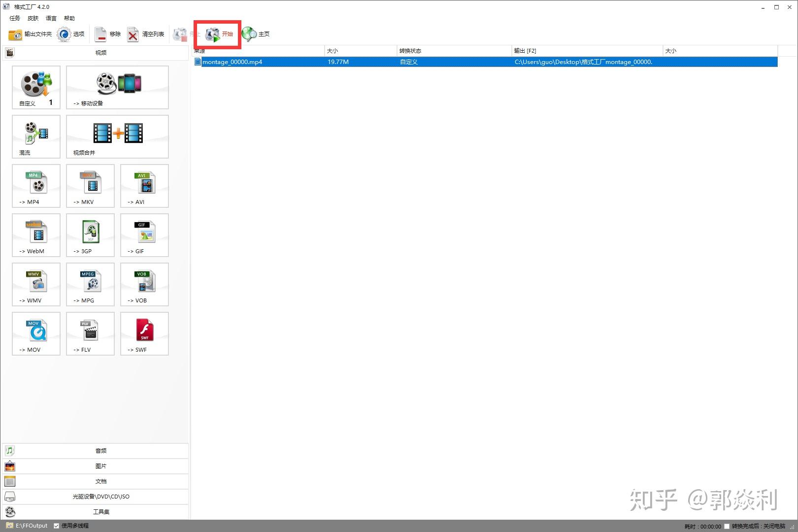Image resolution: width=798 pixels, height=532 pixels.
Task: Open the 混流 muxer tool
Action: (x=36, y=136)
